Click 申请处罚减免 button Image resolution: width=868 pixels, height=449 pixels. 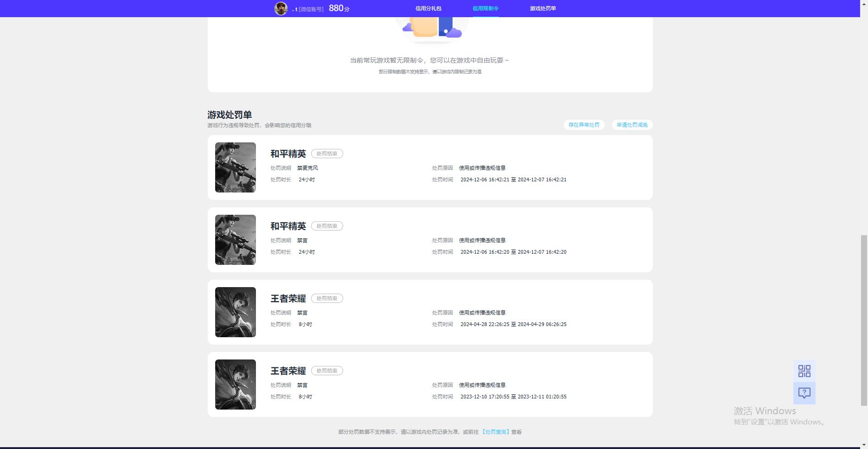point(632,125)
